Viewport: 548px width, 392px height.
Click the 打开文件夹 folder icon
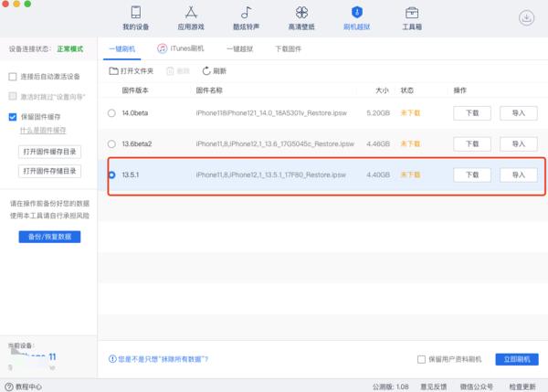pyautogui.click(x=113, y=71)
